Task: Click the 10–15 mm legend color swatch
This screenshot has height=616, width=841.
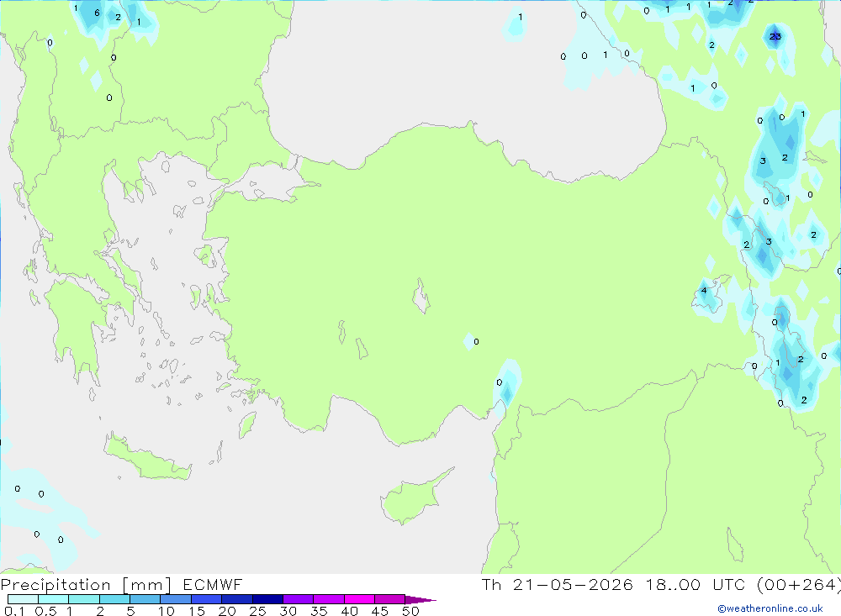Action: [x=176, y=599]
